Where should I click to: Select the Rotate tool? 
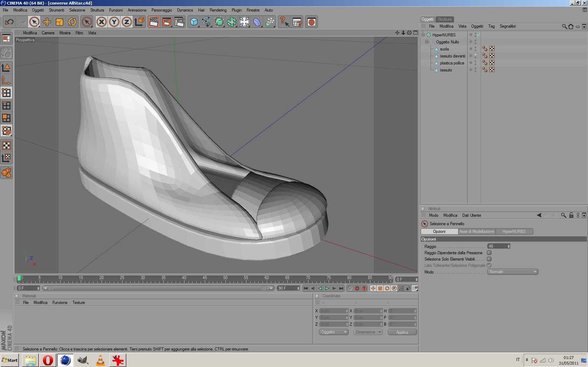tap(72, 22)
